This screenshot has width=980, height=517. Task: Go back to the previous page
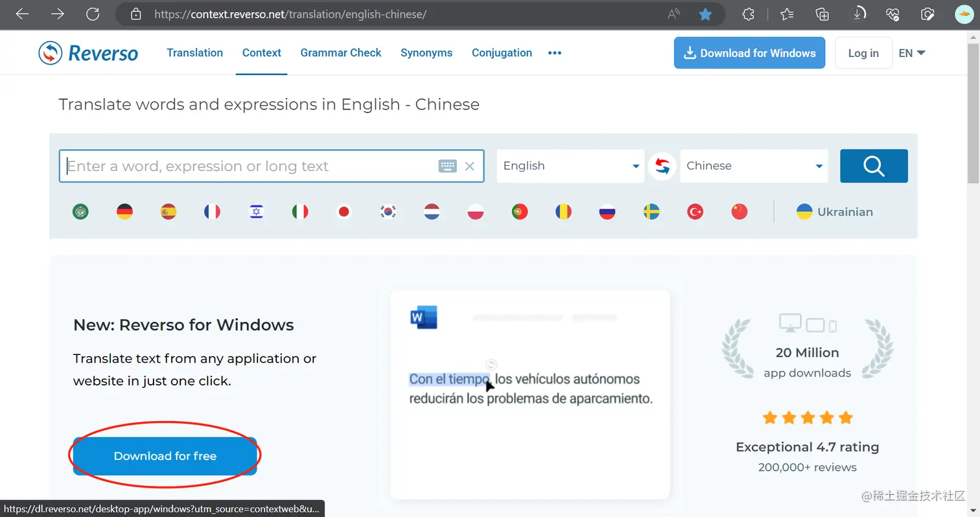[23, 14]
